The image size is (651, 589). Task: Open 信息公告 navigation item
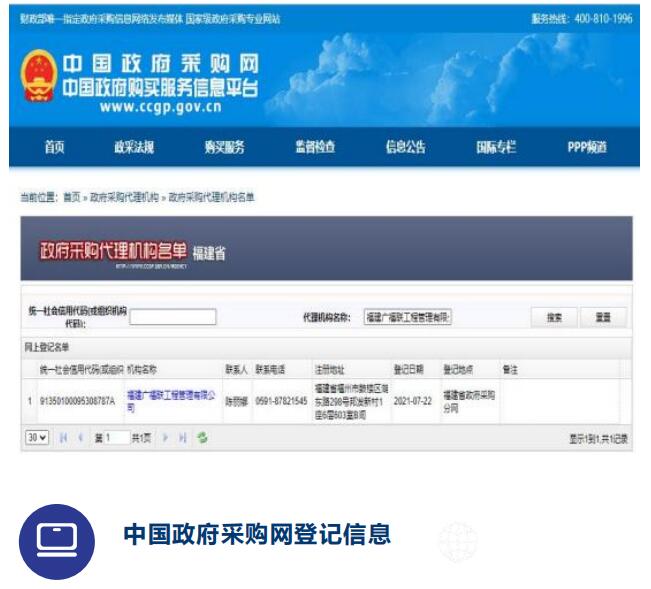[406, 147]
